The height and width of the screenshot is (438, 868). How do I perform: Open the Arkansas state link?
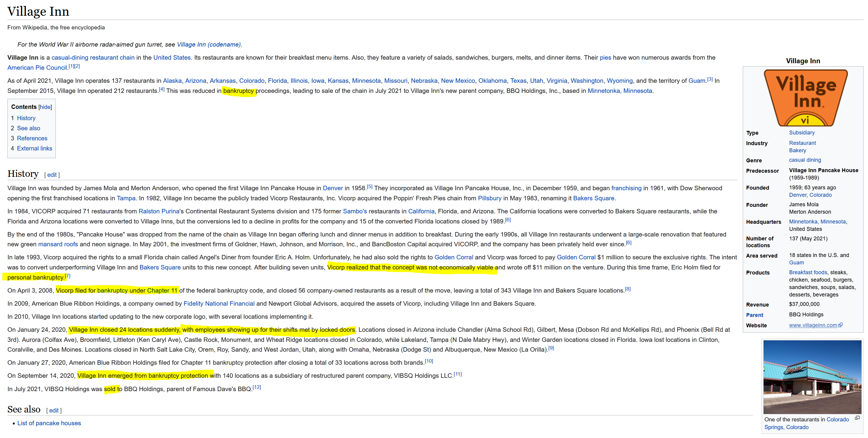click(223, 81)
